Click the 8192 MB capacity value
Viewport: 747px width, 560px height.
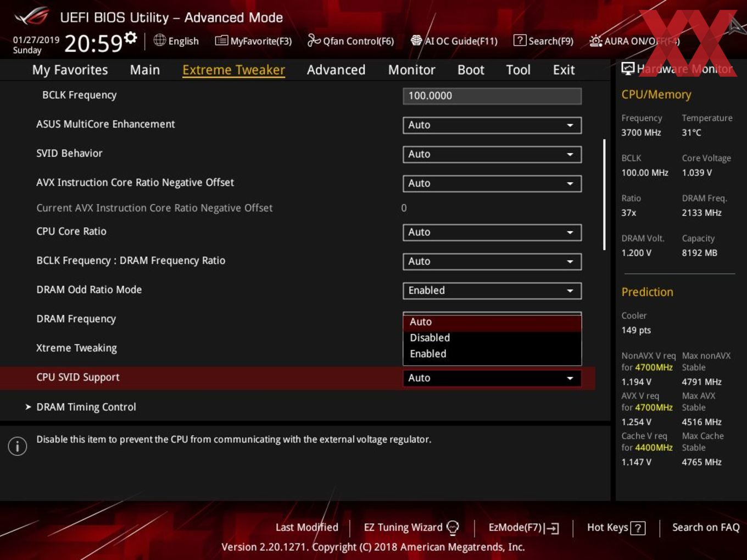(699, 253)
